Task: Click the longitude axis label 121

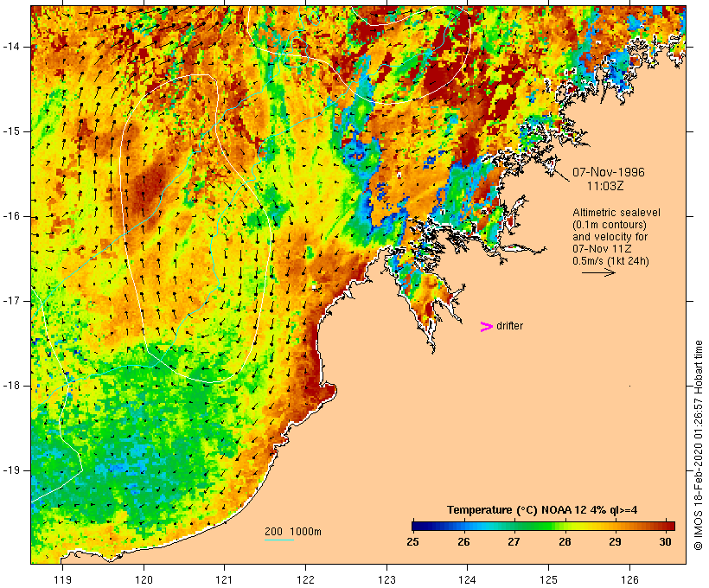Action: [x=224, y=579]
